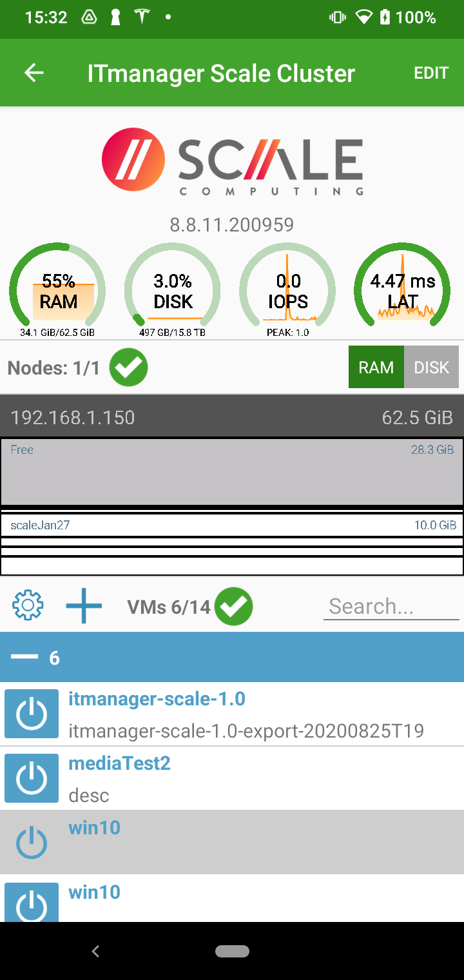This screenshot has width=464, height=980.
Task: Go back using the arrow in the header
Action: 34,72
